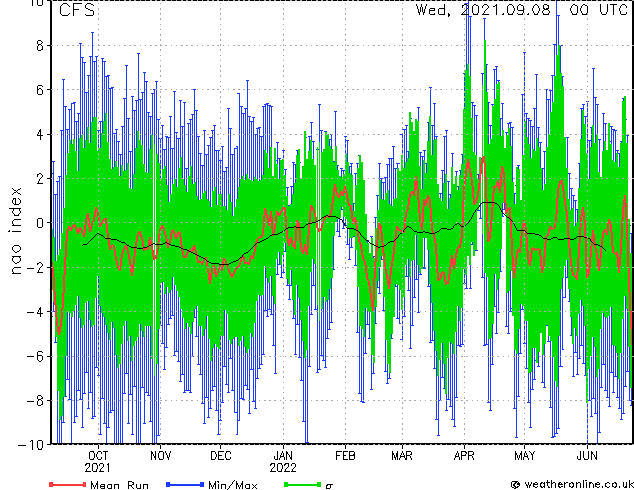Click the date stamp 'Wed, 2021.09.08'
634x490 pixels.
pos(483,10)
